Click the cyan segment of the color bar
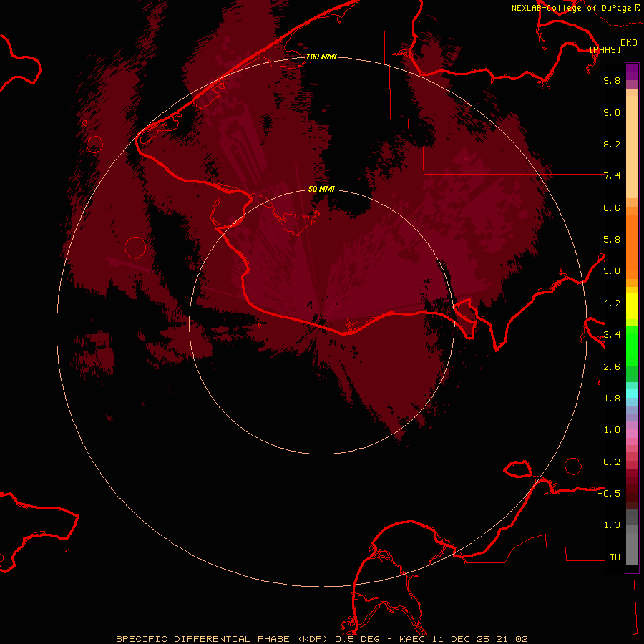Viewport: 644px width, 644px height. (632, 394)
